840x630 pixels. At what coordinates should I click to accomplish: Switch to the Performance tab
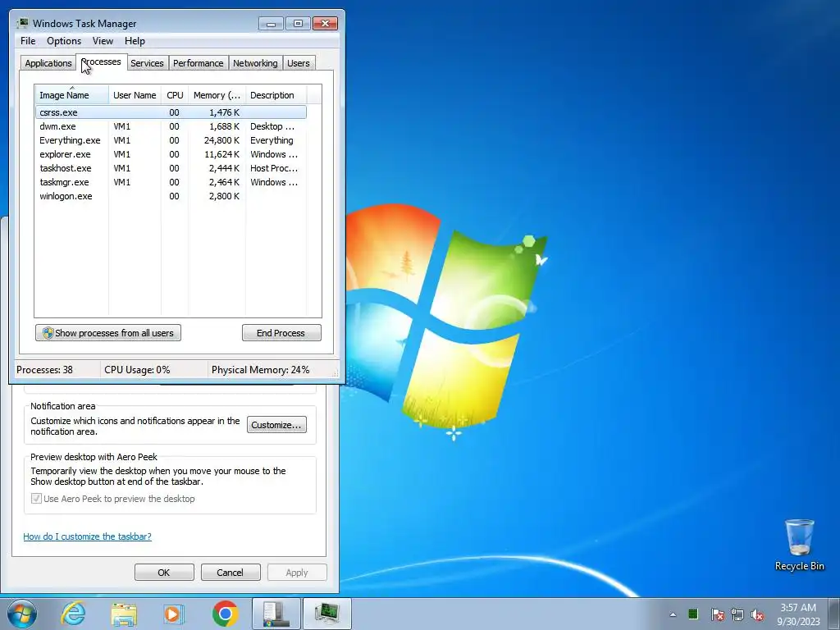tap(199, 63)
